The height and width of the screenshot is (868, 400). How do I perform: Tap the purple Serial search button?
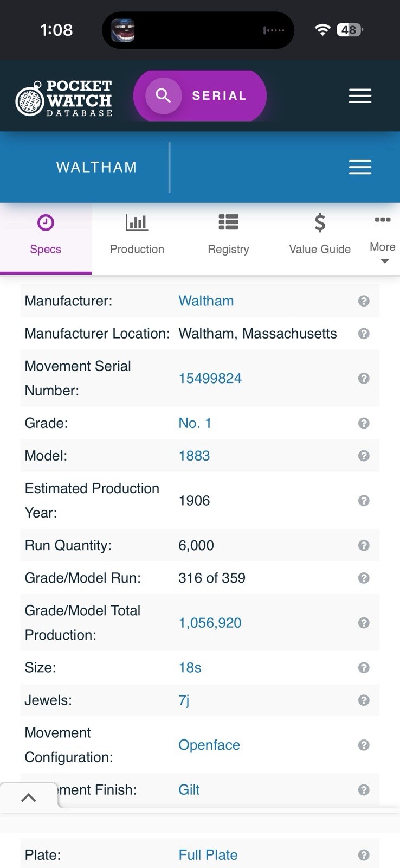(200, 95)
